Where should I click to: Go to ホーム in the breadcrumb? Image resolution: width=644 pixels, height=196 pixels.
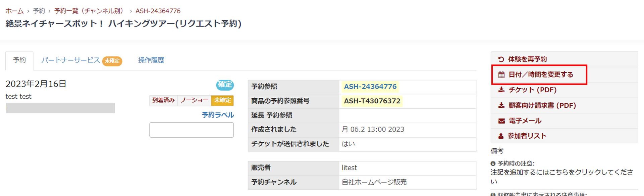click(14, 11)
